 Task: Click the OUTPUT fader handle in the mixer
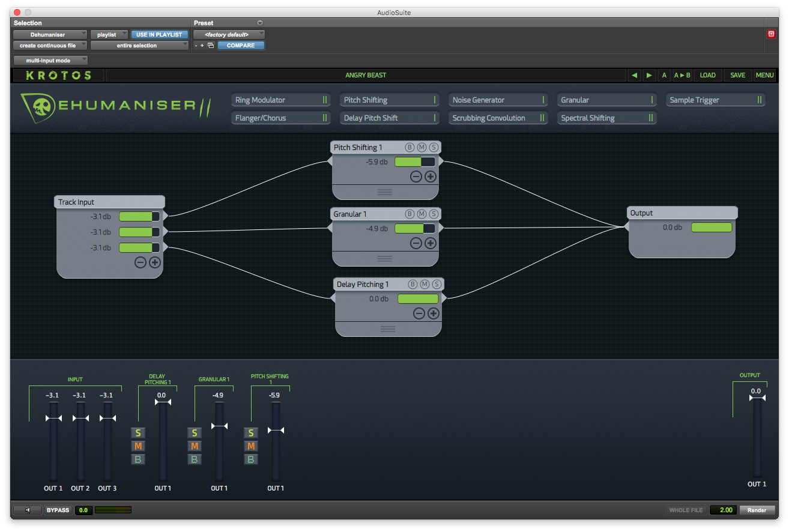756,397
